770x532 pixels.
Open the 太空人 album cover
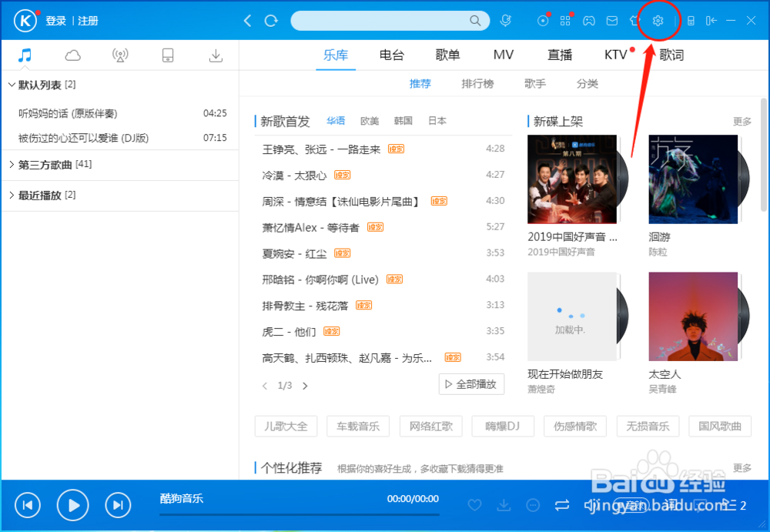tap(693, 316)
